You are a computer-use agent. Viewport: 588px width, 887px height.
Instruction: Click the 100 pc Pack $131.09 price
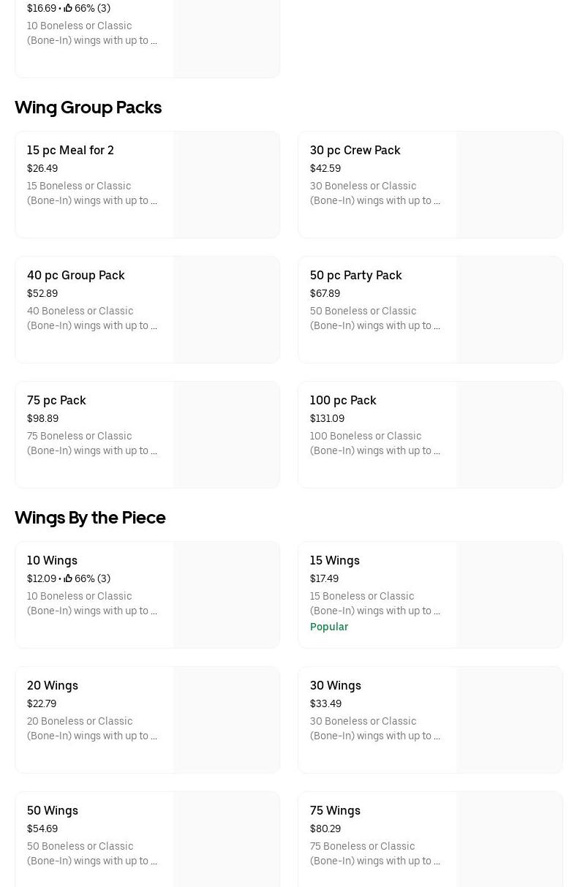[327, 418]
